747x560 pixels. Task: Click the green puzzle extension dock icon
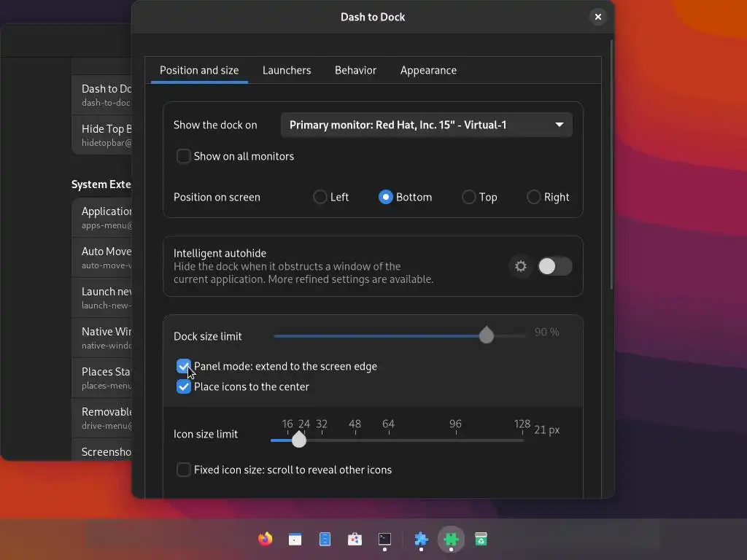(451, 539)
